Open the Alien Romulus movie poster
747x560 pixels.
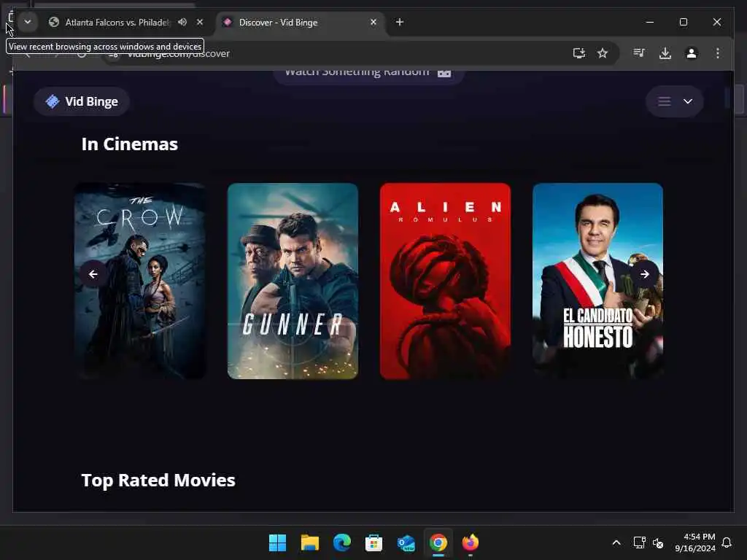coord(445,281)
